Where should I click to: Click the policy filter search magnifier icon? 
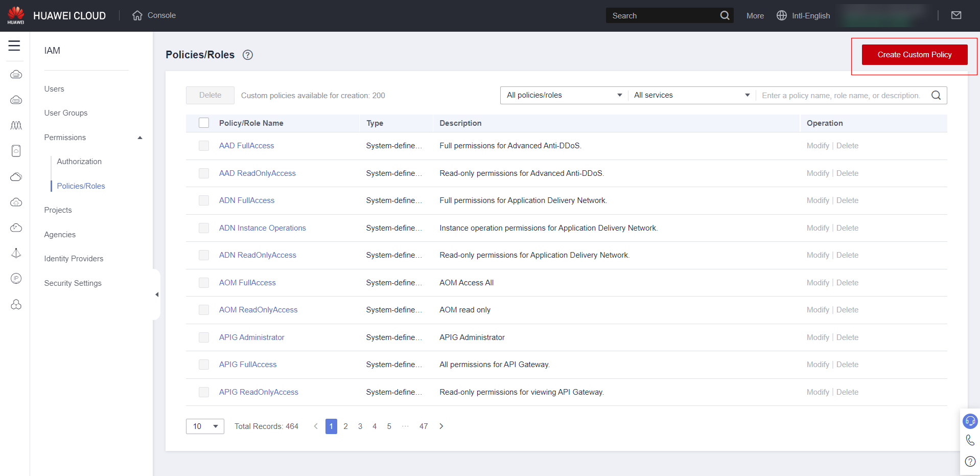(x=936, y=95)
